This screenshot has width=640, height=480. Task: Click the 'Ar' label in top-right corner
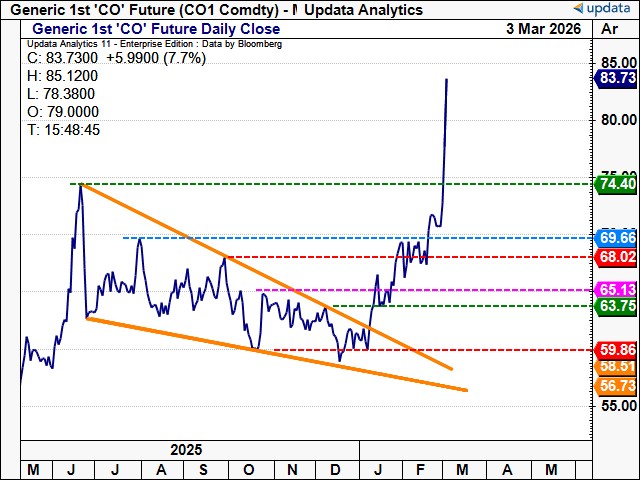pos(610,30)
